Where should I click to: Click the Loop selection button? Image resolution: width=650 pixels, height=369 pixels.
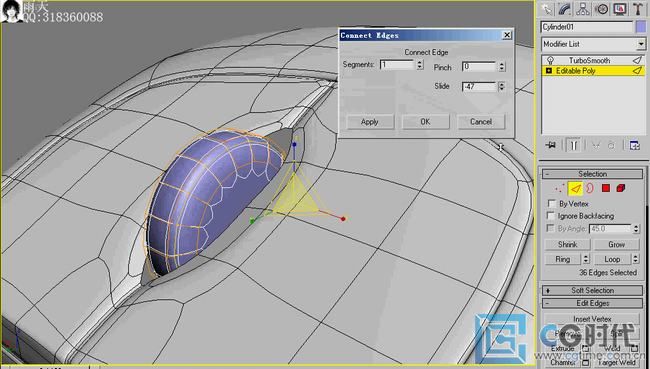pyautogui.click(x=612, y=259)
